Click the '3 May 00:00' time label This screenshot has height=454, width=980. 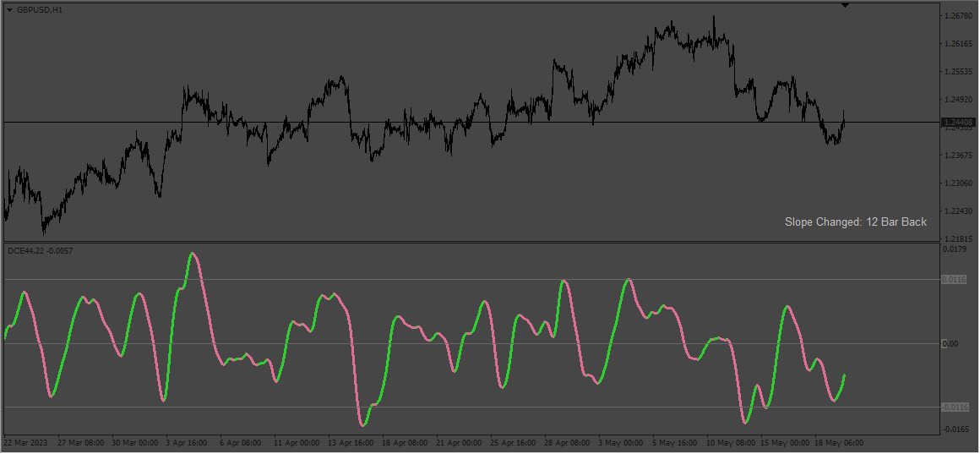[x=620, y=443]
